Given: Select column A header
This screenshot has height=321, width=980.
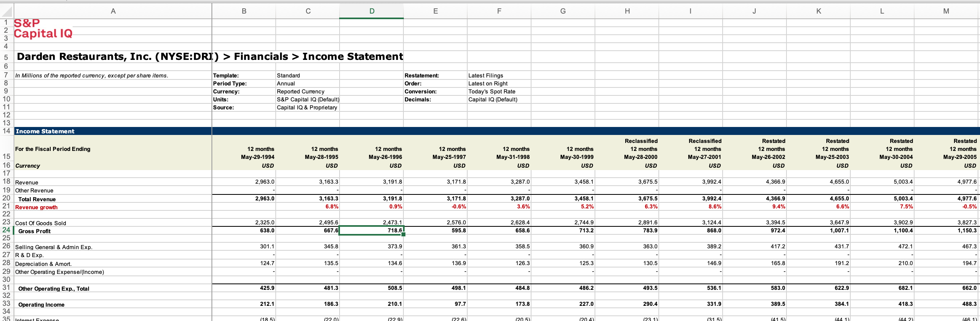Looking at the screenshot, I should [113, 11].
